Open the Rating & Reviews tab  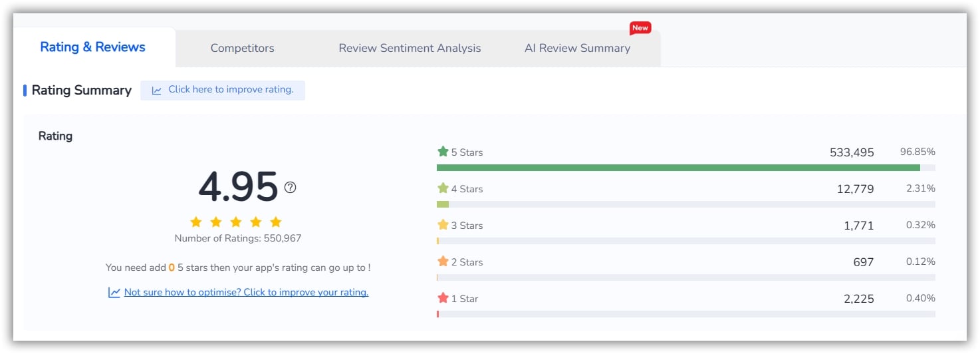tap(92, 47)
